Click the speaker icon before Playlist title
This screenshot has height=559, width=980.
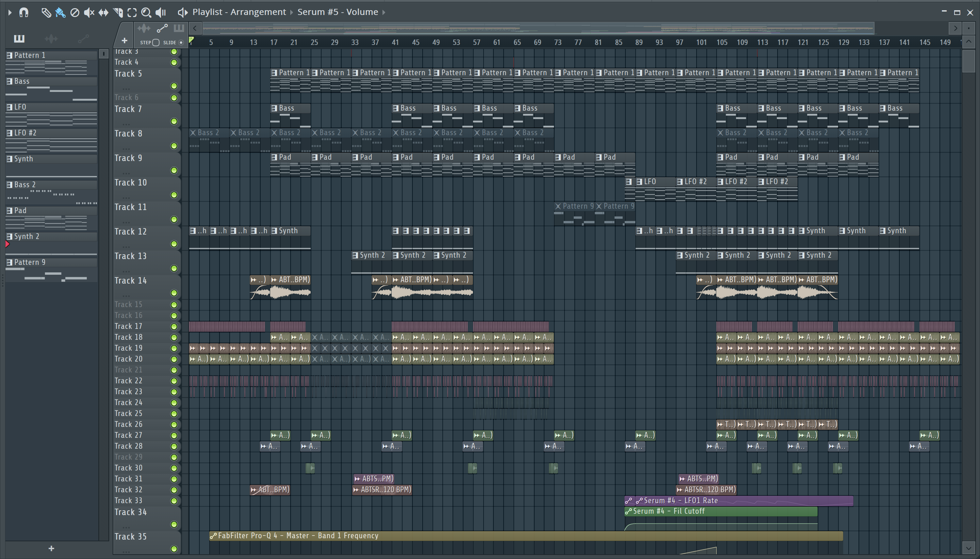coord(183,13)
